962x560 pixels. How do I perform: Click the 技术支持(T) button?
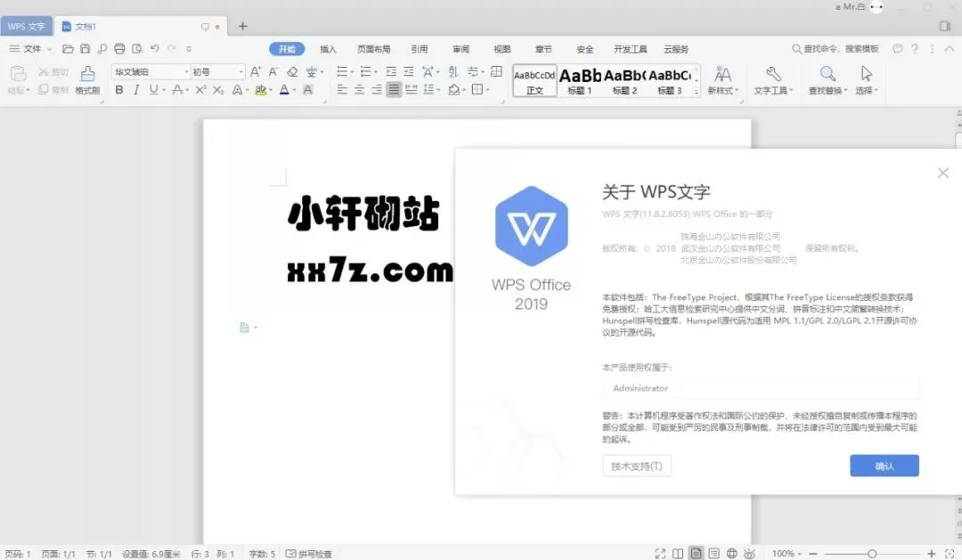[x=636, y=467]
